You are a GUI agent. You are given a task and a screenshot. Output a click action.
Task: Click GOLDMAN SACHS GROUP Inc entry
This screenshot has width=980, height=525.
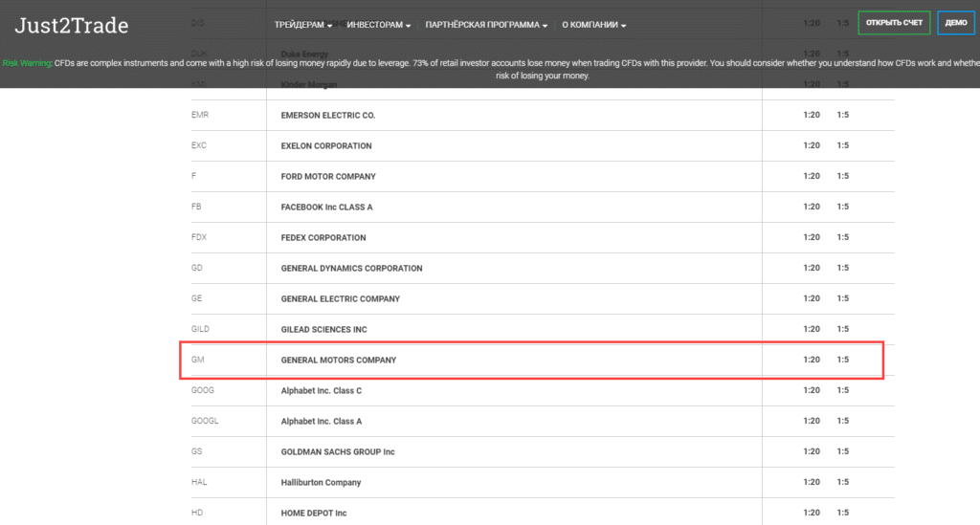(338, 452)
